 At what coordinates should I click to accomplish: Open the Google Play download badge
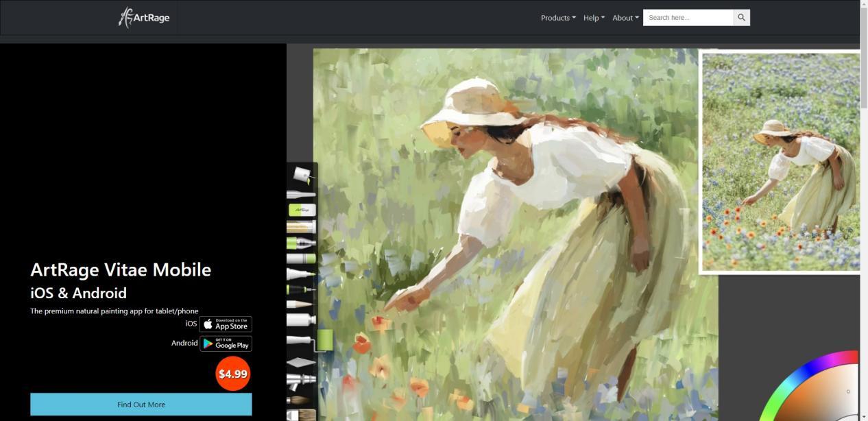tap(226, 344)
